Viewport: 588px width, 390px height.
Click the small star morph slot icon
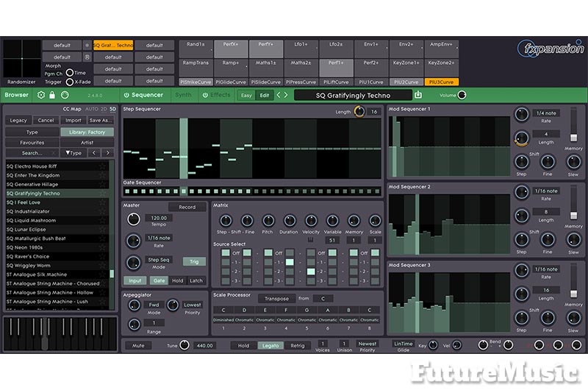coord(87,45)
